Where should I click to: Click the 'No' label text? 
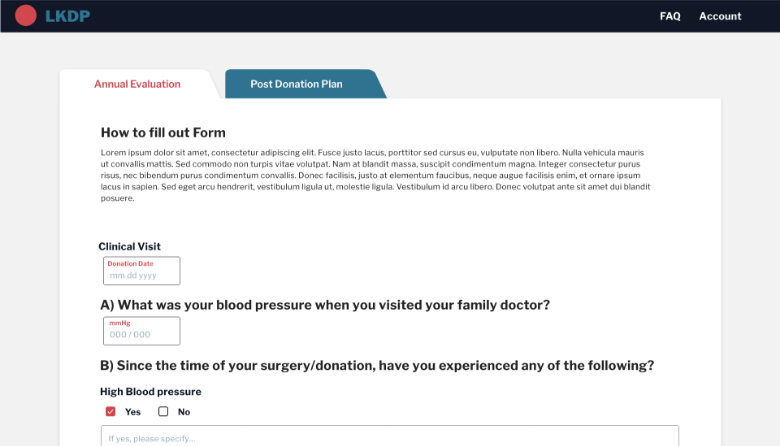point(184,412)
